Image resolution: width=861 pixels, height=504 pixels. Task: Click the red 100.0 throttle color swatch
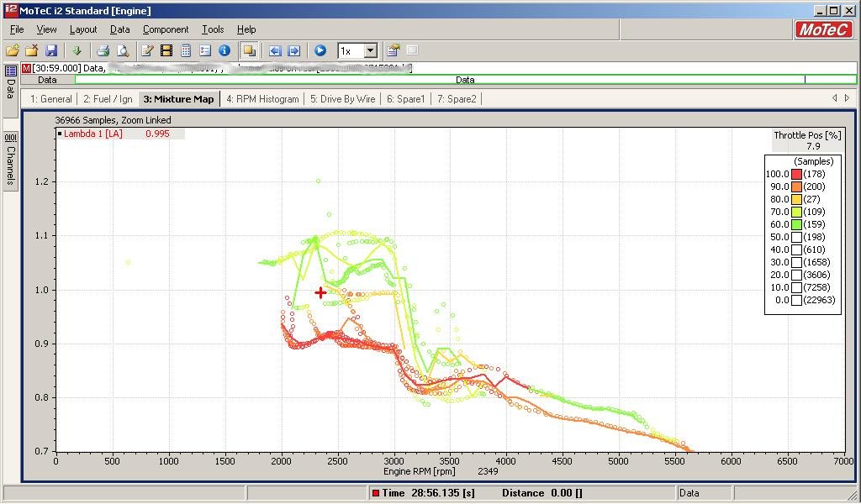pos(796,174)
